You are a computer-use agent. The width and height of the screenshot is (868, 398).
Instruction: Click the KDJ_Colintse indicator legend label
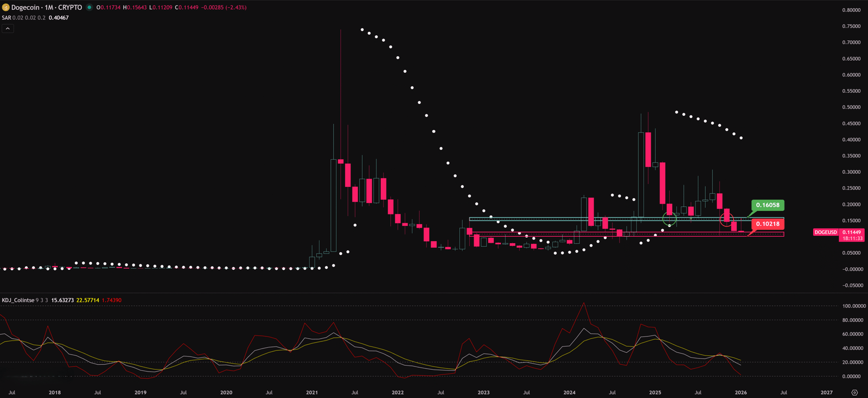pos(18,300)
